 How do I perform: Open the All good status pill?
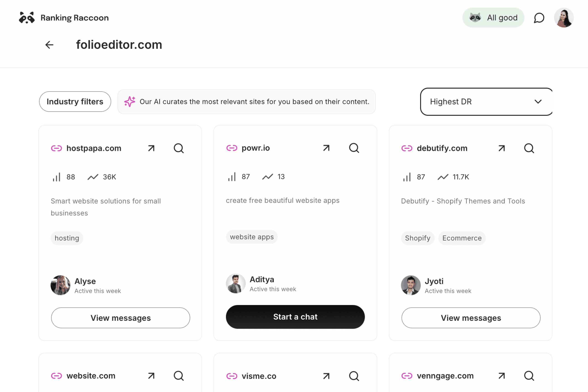click(493, 18)
